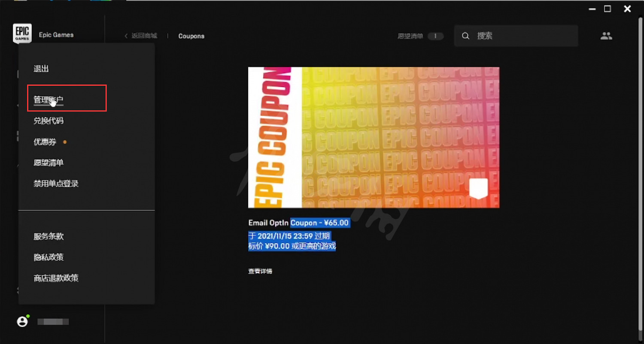Image resolution: width=644 pixels, height=344 pixels.
Task: Click the Epic Games logo icon
Action: pos(22,33)
